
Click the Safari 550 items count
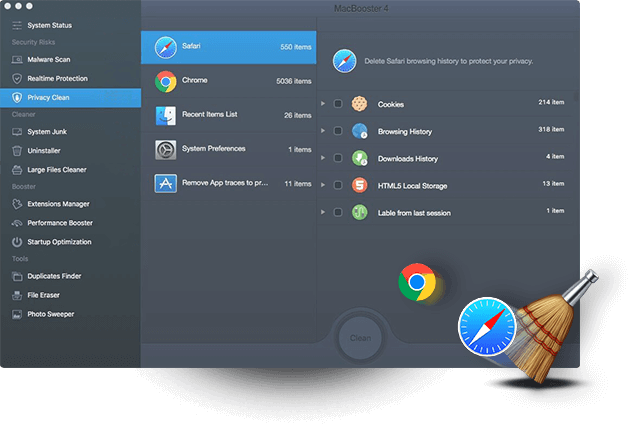coord(296,47)
